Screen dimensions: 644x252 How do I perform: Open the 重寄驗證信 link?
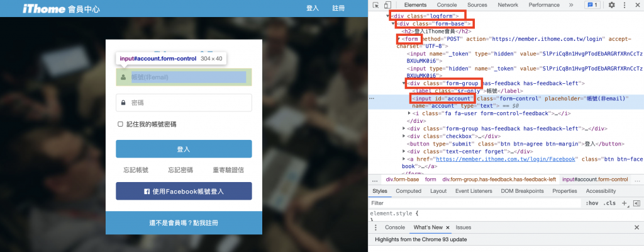pos(228,170)
